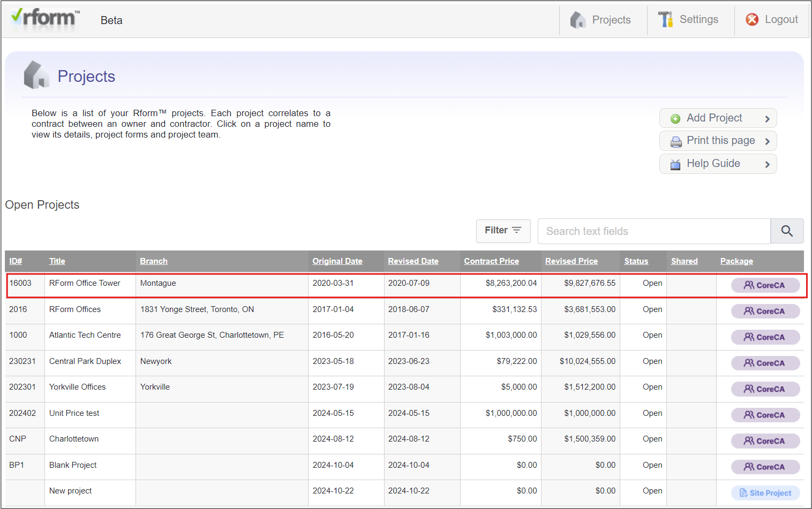The width and height of the screenshot is (812, 509).
Task: Sort by Original Date column header
Action: coord(337,261)
